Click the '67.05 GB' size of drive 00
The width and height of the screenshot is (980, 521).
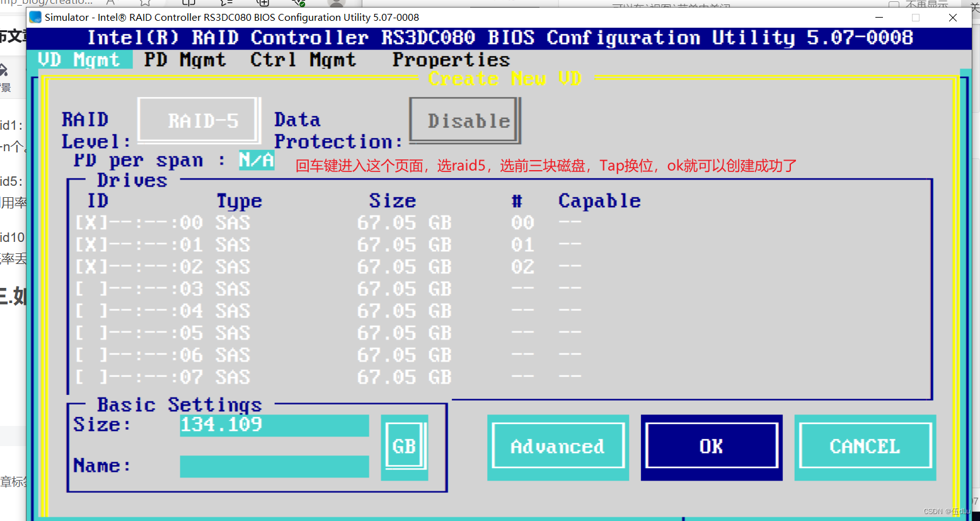[x=404, y=223]
